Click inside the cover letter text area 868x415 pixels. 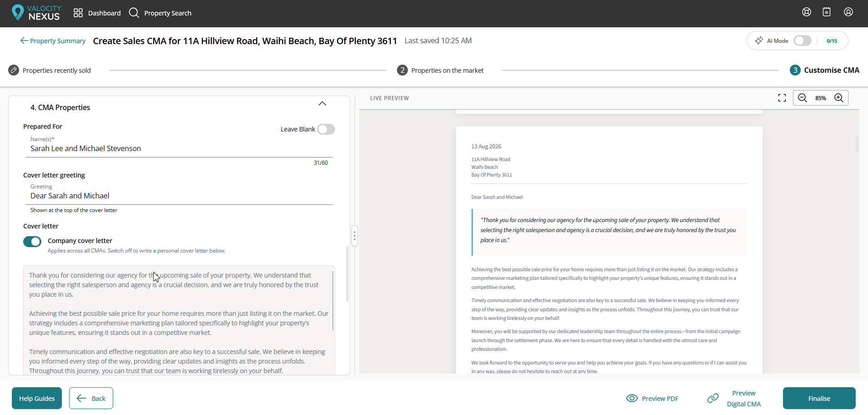click(179, 320)
